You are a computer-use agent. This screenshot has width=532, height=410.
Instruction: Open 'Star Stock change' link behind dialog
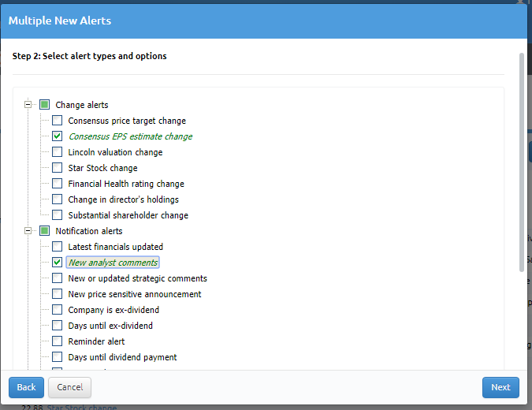pos(82,408)
